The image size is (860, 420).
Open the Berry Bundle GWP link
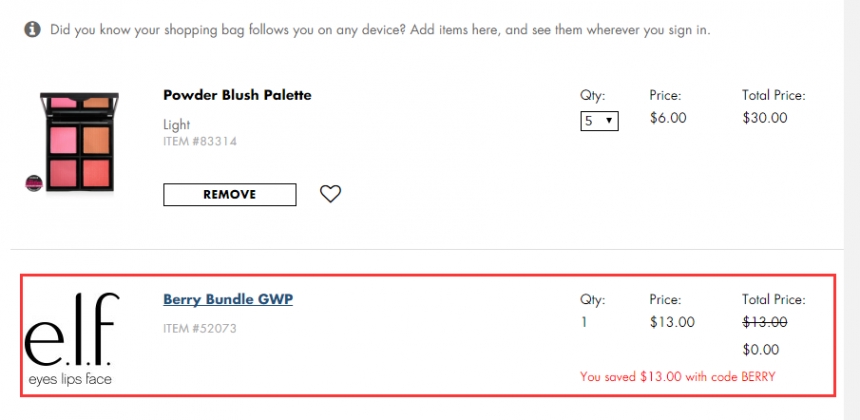(228, 299)
